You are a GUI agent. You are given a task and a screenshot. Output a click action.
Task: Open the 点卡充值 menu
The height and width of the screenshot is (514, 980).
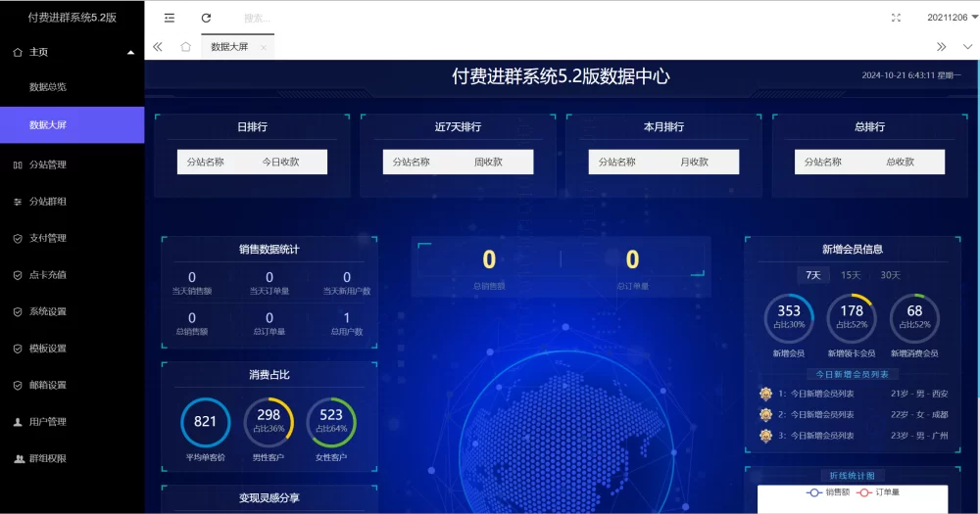(72, 275)
